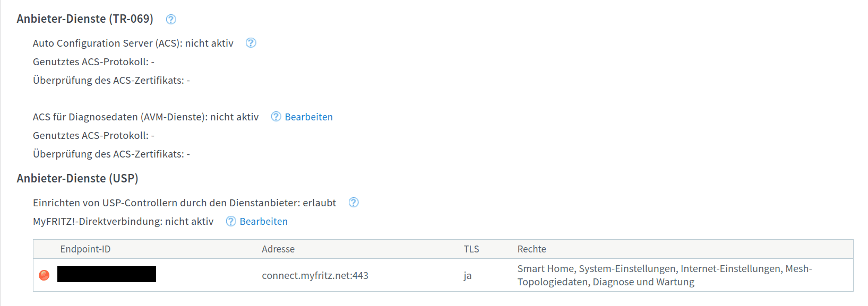This screenshot has width=868, height=306.
Task: Open help icon for USP-Controller setup
Action: (x=354, y=203)
